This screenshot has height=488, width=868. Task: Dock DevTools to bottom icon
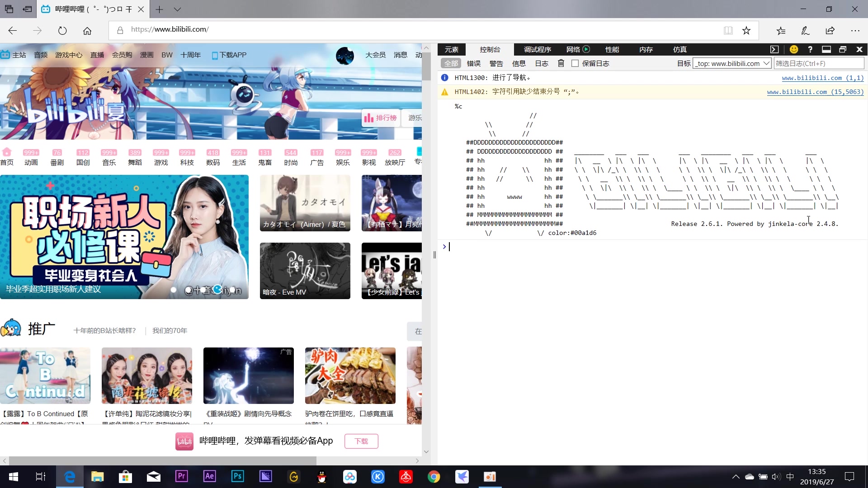[x=826, y=49]
